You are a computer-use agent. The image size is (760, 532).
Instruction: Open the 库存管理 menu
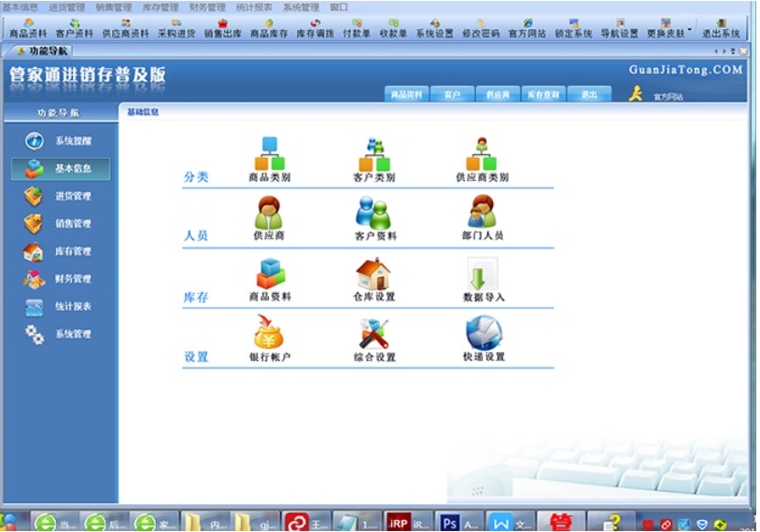tap(161, 7)
